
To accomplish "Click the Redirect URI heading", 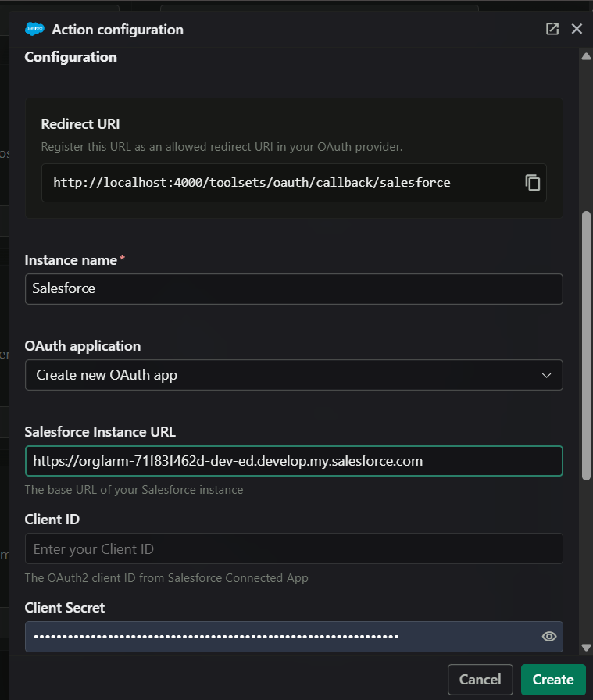I will [x=80, y=124].
